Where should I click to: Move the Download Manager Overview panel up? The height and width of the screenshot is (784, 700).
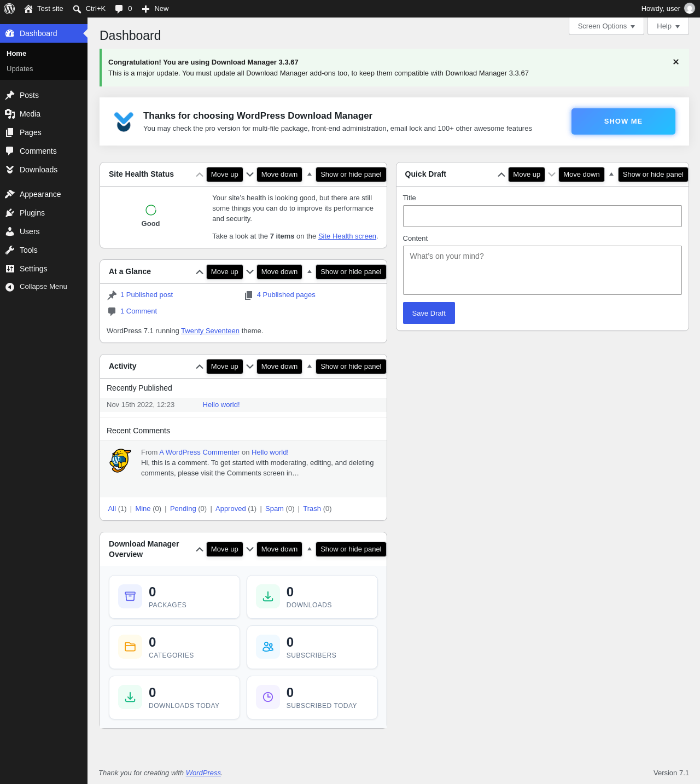200,549
